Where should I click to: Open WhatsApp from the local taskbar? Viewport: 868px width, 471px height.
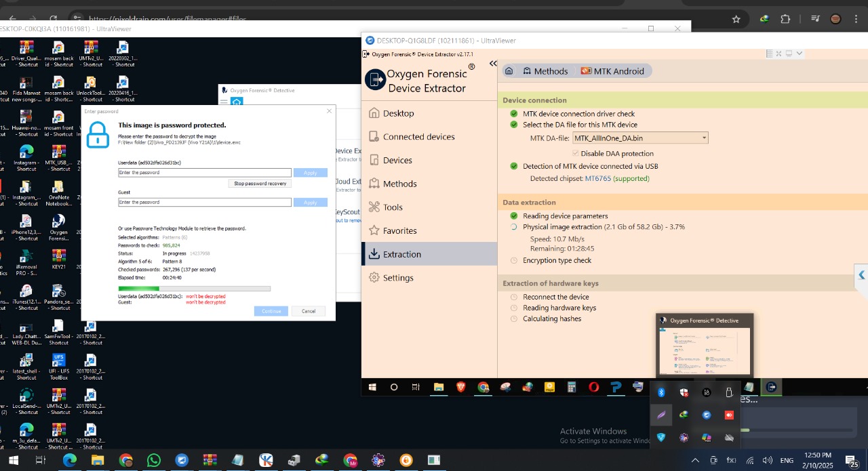pos(154,461)
